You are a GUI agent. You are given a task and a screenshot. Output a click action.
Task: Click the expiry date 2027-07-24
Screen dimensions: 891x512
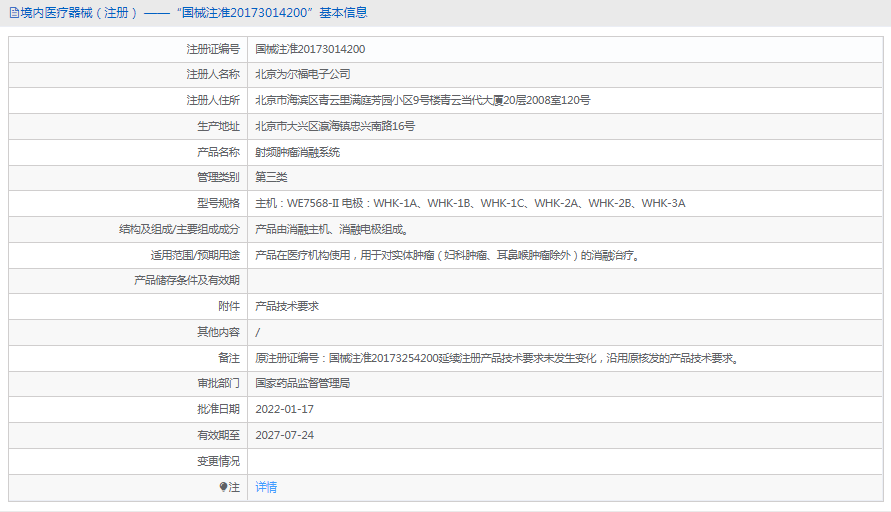(285, 435)
